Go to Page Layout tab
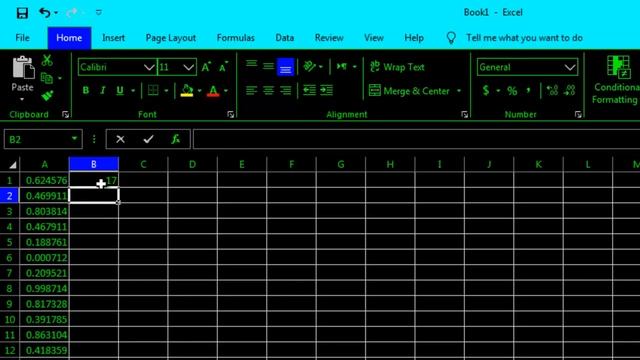This screenshot has width=640, height=360. (x=171, y=38)
